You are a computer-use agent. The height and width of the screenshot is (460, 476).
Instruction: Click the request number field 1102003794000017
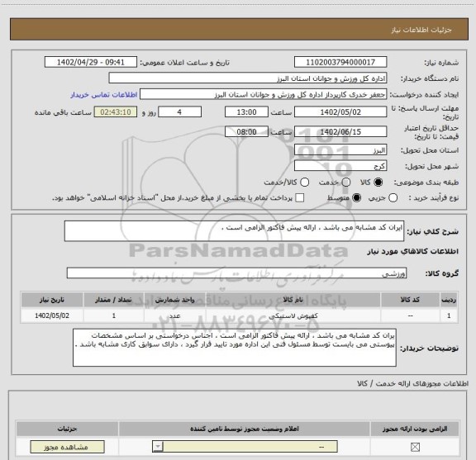[x=340, y=62]
